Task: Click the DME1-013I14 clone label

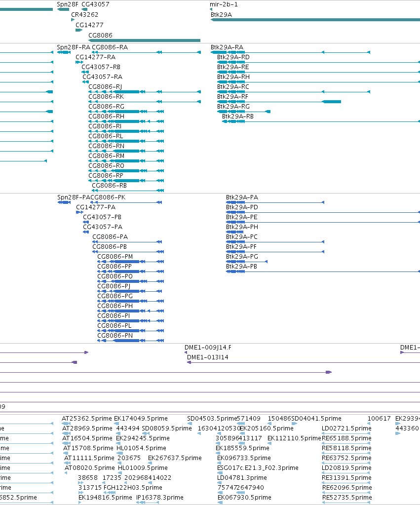Action: pyautogui.click(x=207, y=357)
